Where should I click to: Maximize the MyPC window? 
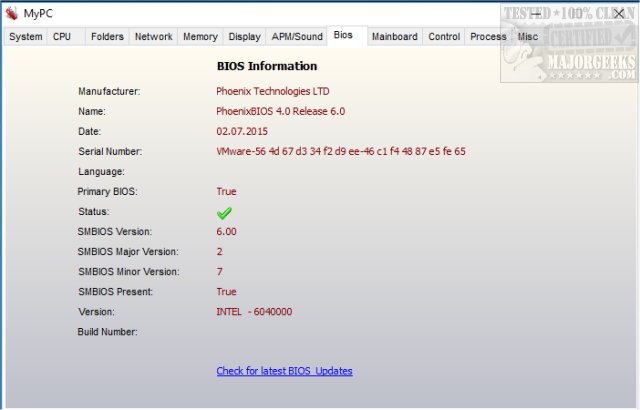(576, 14)
